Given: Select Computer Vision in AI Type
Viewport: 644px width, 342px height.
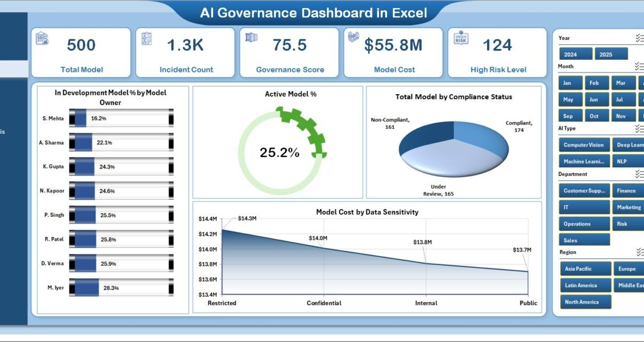Looking at the screenshot, I should pos(584,145).
